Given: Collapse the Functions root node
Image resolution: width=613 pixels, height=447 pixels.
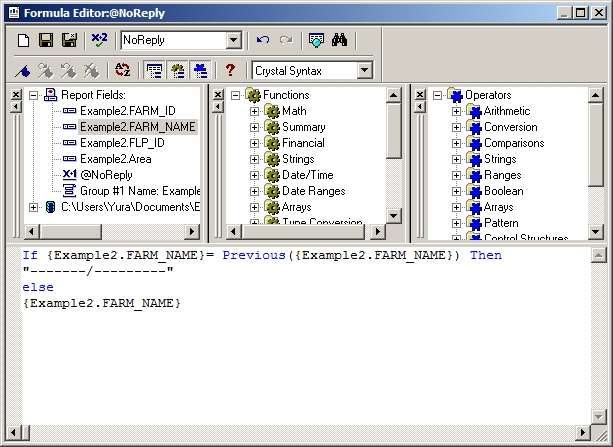Looking at the screenshot, I should [235, 95].
